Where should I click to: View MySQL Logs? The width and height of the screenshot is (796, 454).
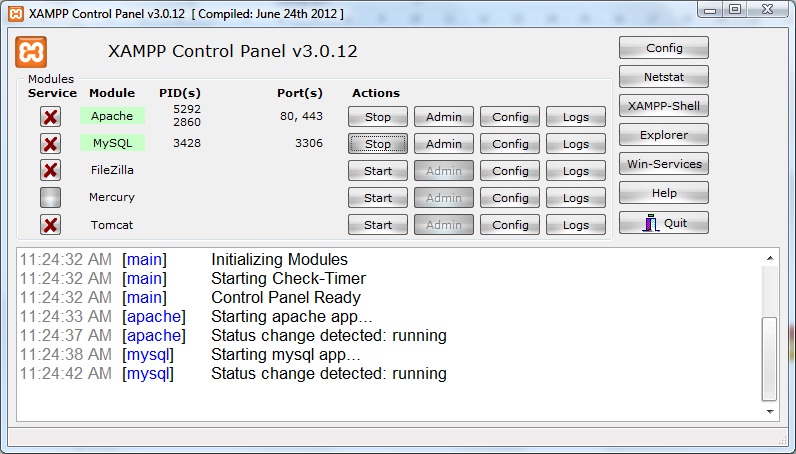[x=576, y=144]
